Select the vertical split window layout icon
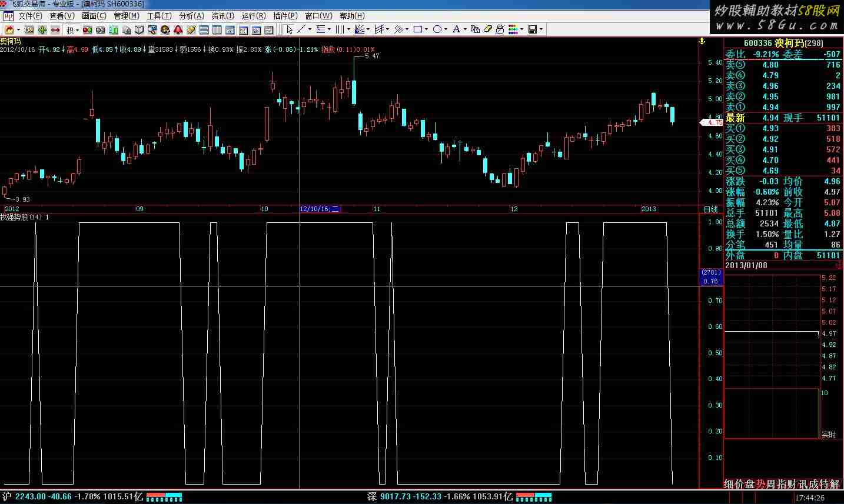Screen dimensions: 844x504 point(217,29)
